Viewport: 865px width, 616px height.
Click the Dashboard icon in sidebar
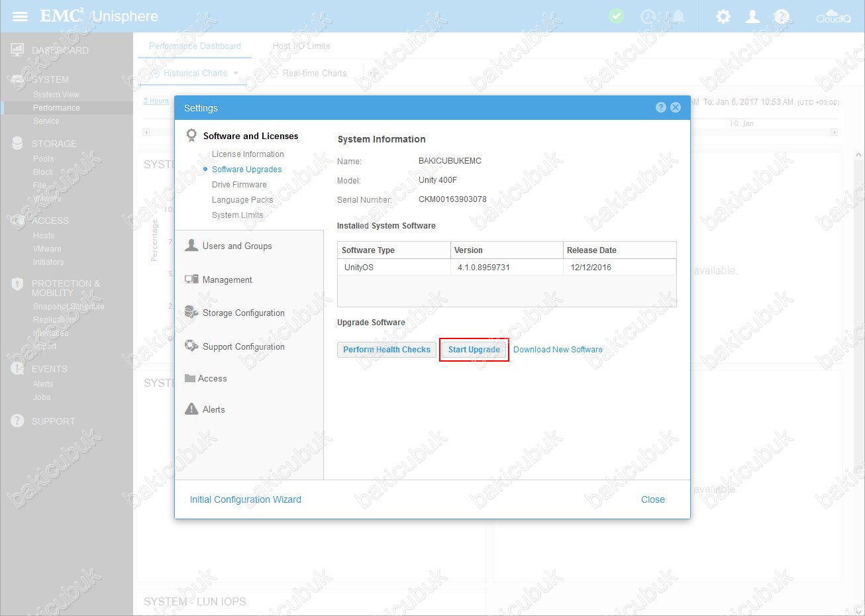point(17,50)
